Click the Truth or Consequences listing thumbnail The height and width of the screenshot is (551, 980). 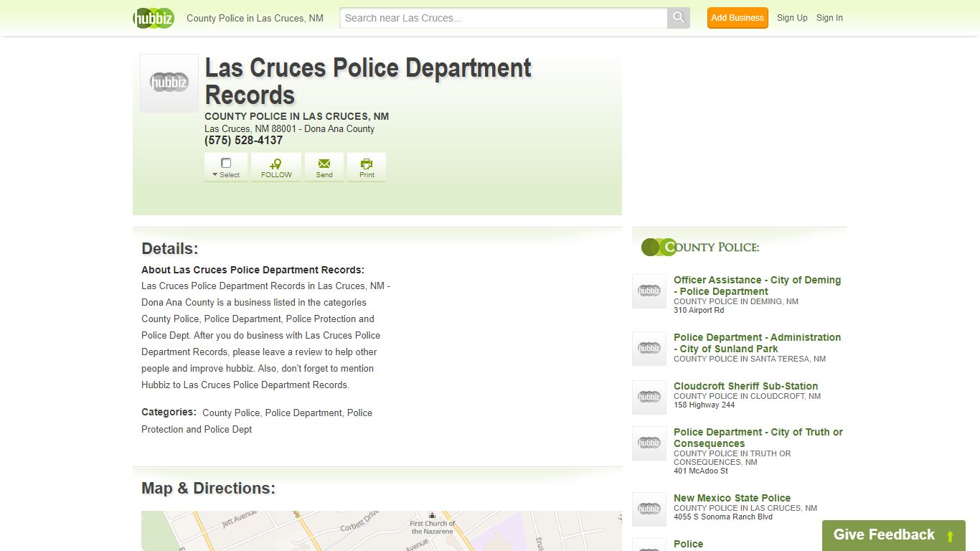649,443
